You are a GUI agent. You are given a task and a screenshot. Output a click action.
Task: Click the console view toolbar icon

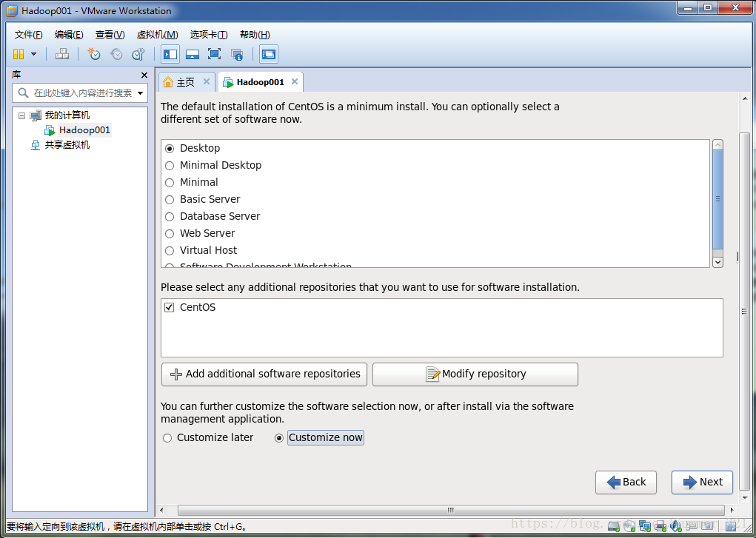tap(269, 54)
